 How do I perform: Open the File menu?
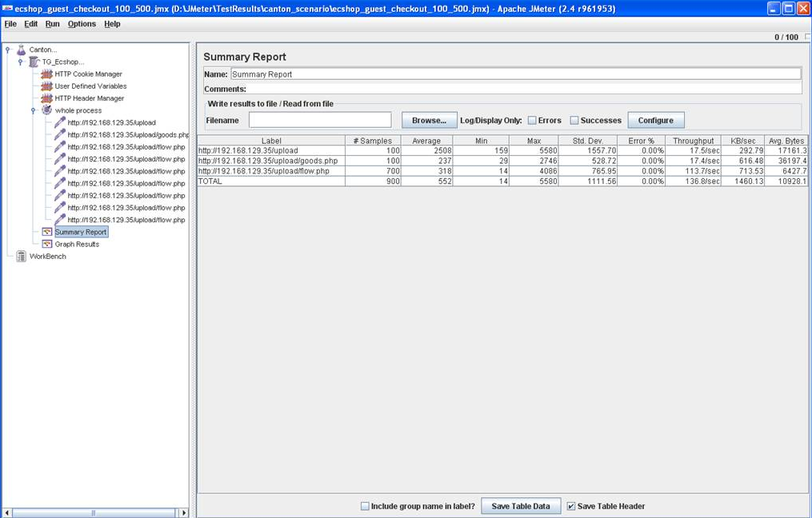pyautogui.click(x=10, y=24)
